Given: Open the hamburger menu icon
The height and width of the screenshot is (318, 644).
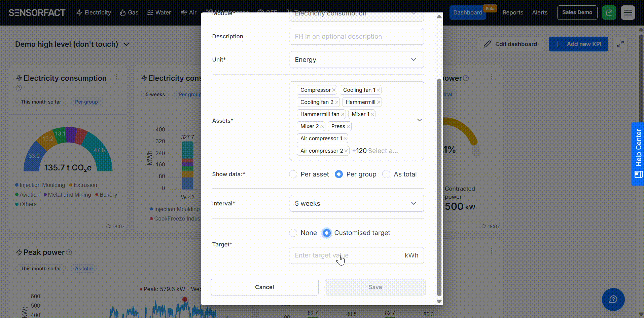Looking at the screenshot, I should 628,13.
